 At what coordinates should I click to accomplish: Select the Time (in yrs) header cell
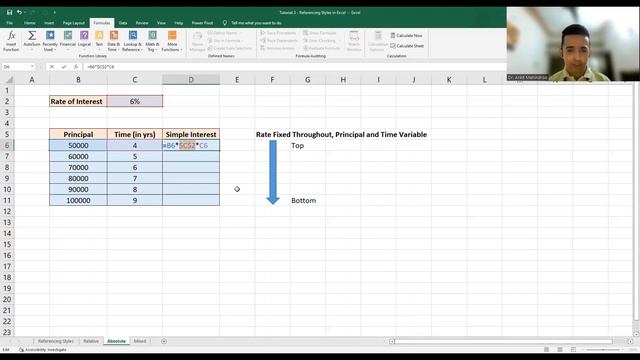[x=135, y=134]
